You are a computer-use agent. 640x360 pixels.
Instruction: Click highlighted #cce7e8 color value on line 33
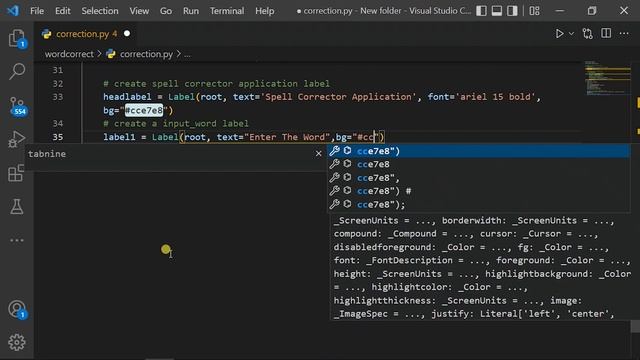point(144,110)
